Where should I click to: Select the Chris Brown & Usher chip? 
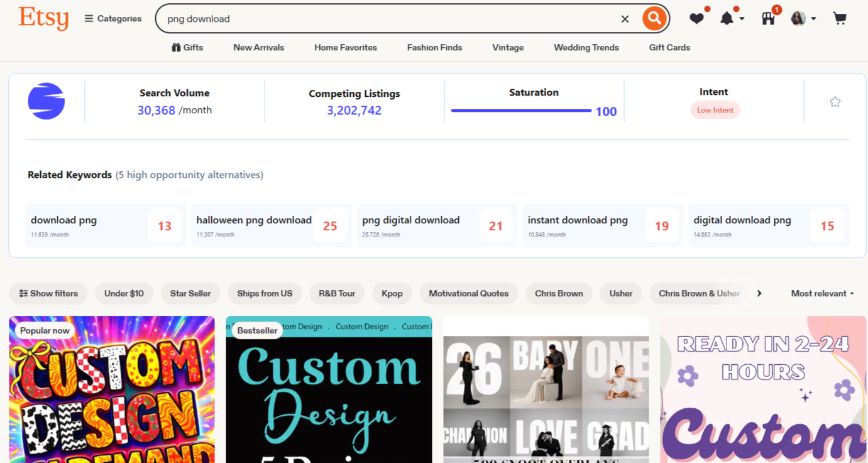699,293
